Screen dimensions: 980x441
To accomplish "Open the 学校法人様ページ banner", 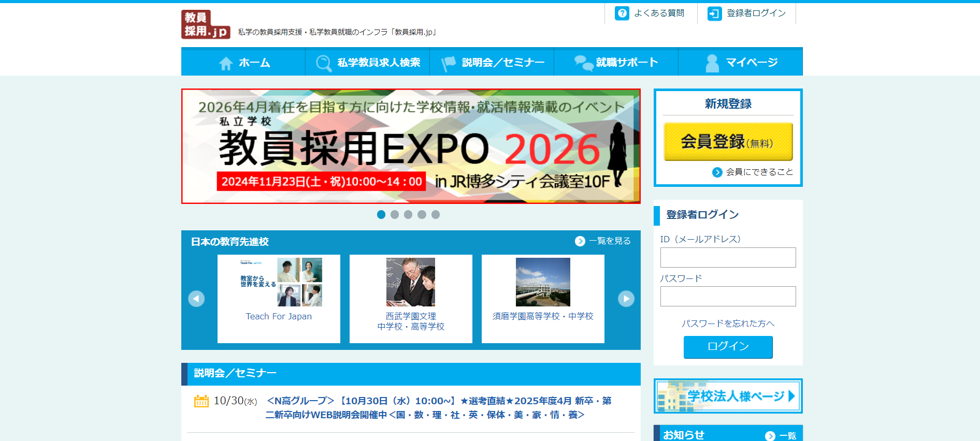I will [x=728, y=396].
